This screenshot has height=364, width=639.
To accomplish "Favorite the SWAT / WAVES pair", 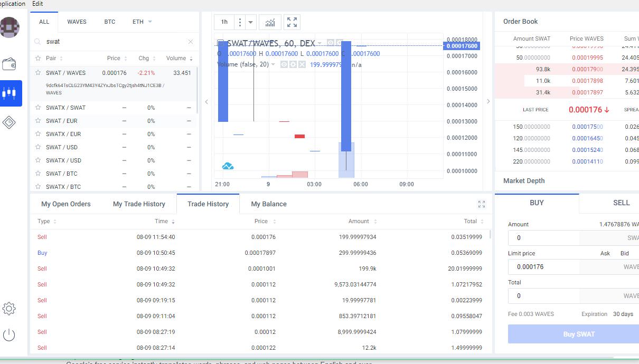I will click(38, 73).
